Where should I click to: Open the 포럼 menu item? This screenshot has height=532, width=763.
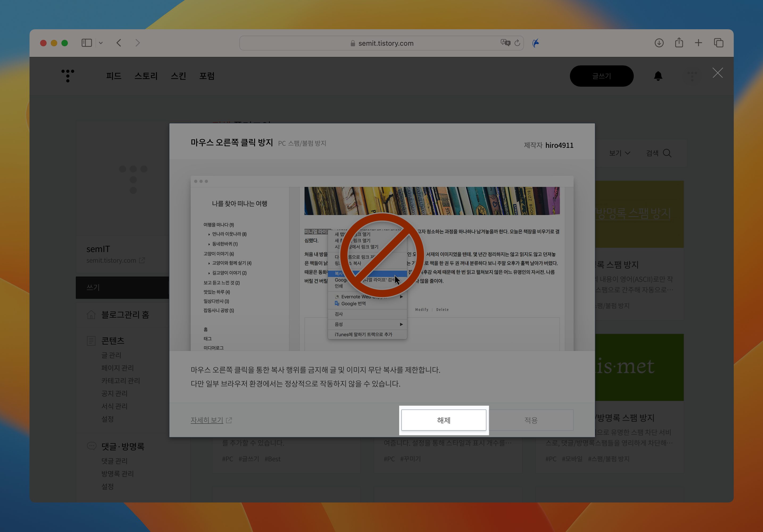pos(207,76)
